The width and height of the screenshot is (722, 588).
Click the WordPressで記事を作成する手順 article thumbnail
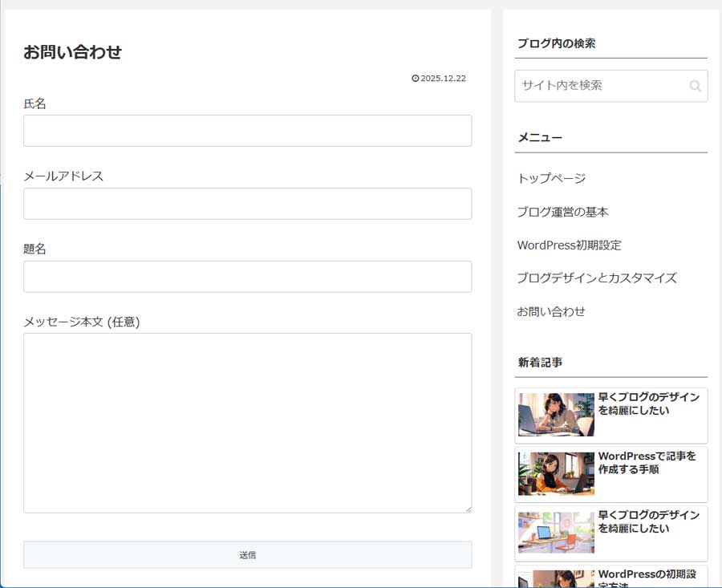pyautogui.click(x=556, y=474)
